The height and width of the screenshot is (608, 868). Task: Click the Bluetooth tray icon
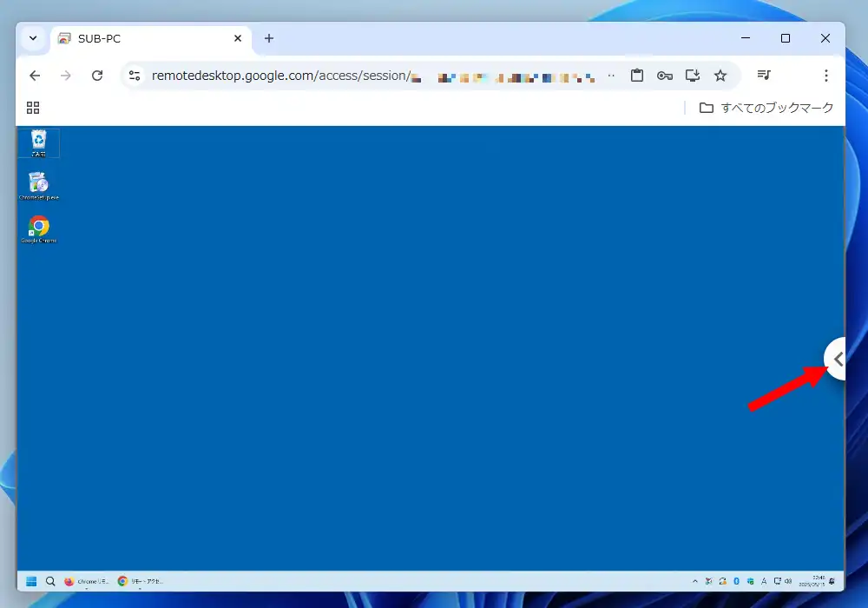point(736,581)
